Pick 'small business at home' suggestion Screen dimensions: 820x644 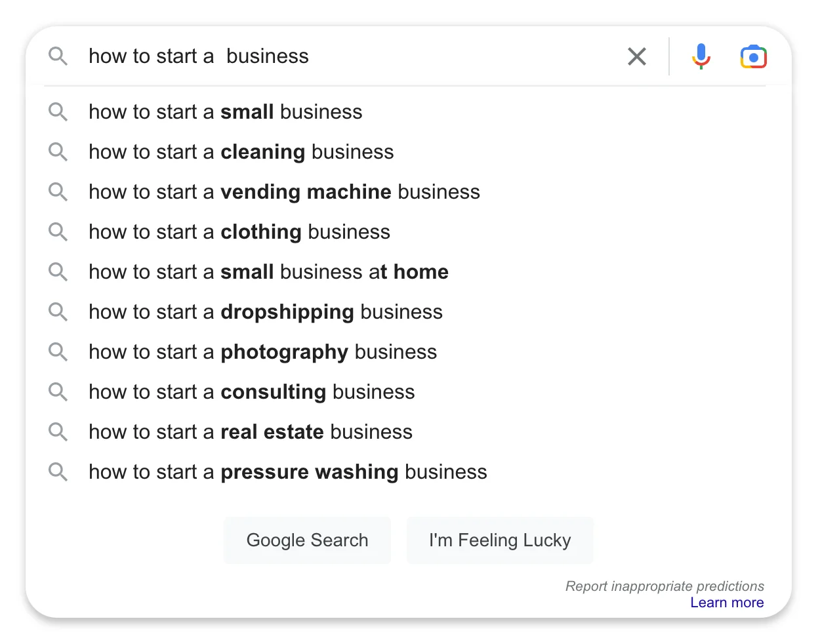click(x=268, y=272)
